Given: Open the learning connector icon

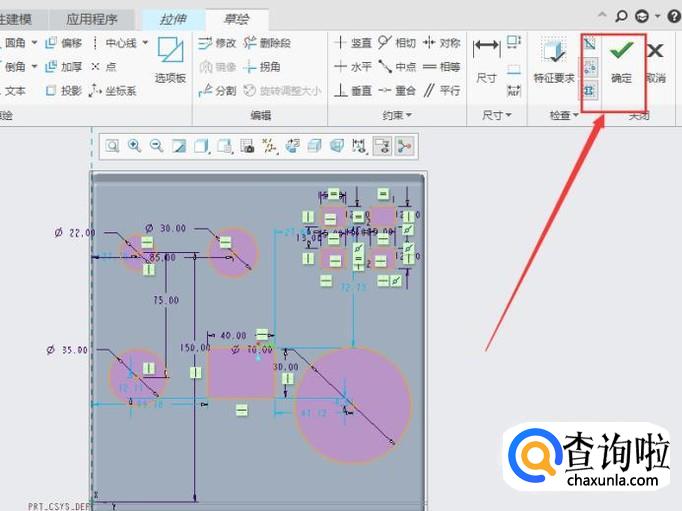Looking at the screenshot, I should (x=642, y=17).
